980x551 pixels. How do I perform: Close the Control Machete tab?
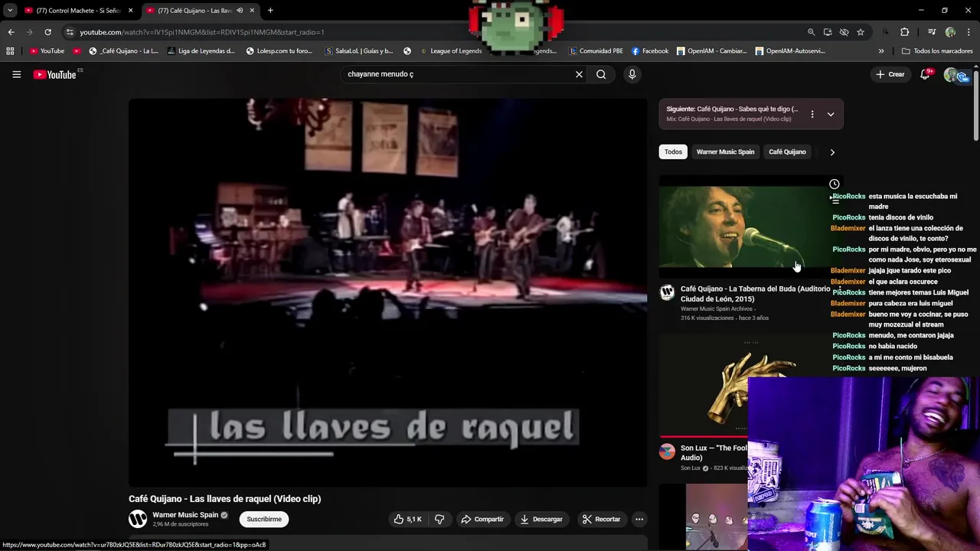130,11
